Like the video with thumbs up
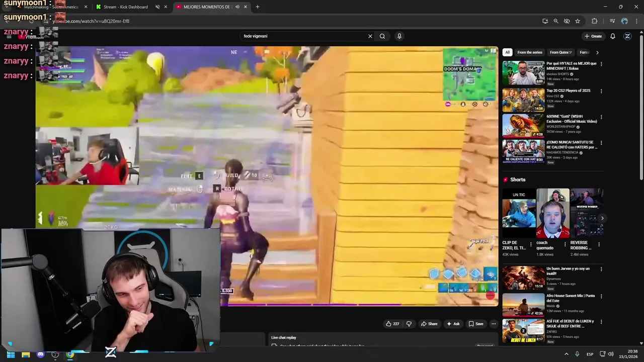The width and height of the screenshot is (644, 362). [392, 324]
